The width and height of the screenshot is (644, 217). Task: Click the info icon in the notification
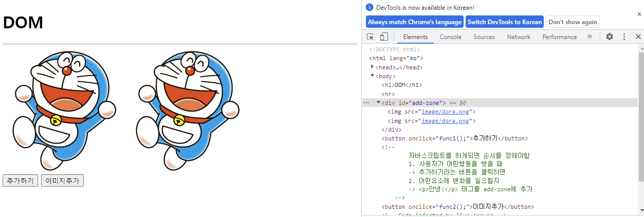pos(370,7)
